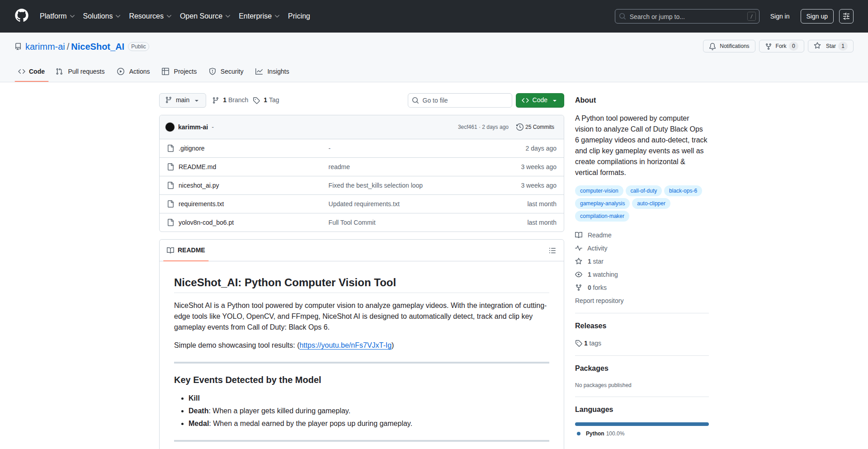This screenshot has width=868, height=449.
Task: Open the Open Source navigation menu
Action: click(205, 16)
